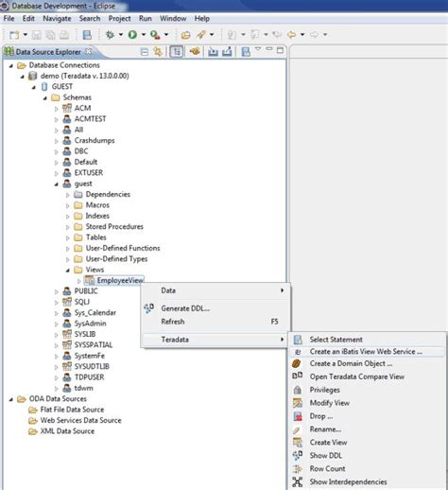This screenshot has width=448, height=490.
Task: Click the Collapse All icon in Data Source Explorer
Action: pos(145,52)
